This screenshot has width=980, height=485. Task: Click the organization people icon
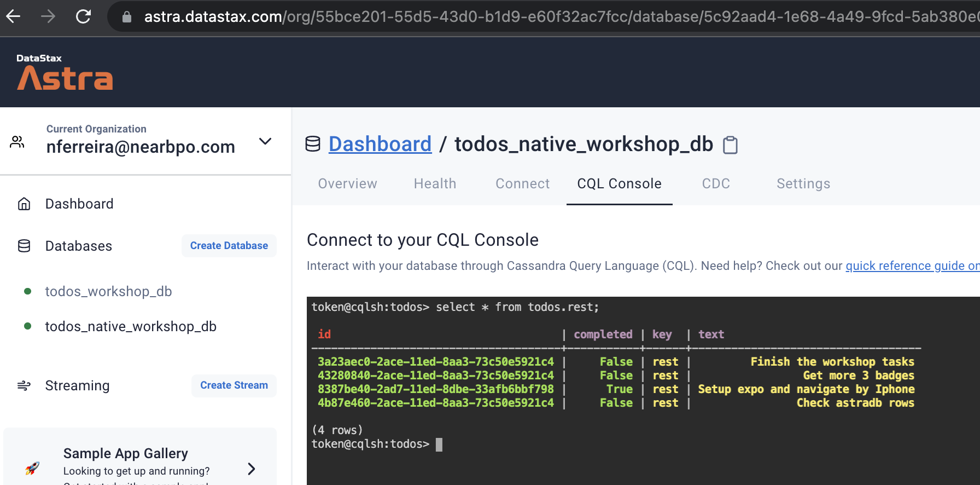[17, 142]
